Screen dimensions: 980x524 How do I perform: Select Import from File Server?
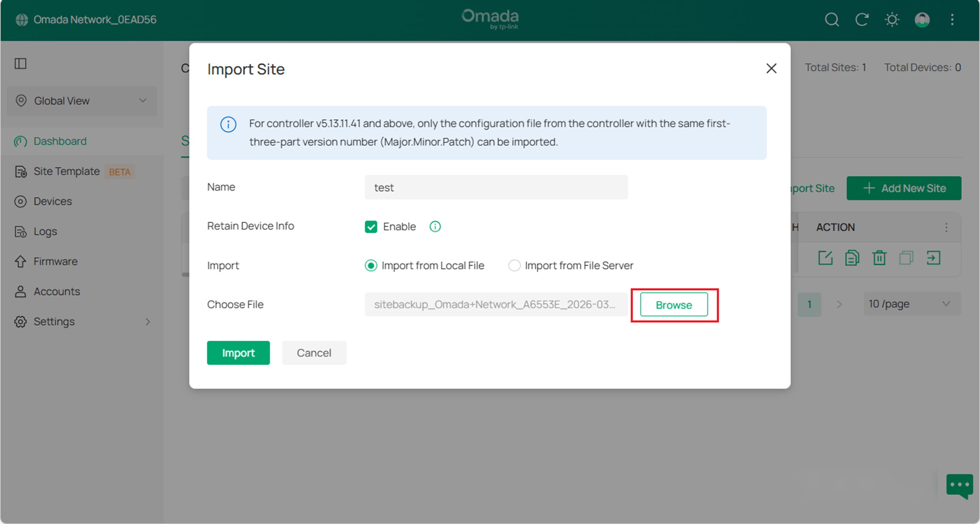[x=514, y=265]
